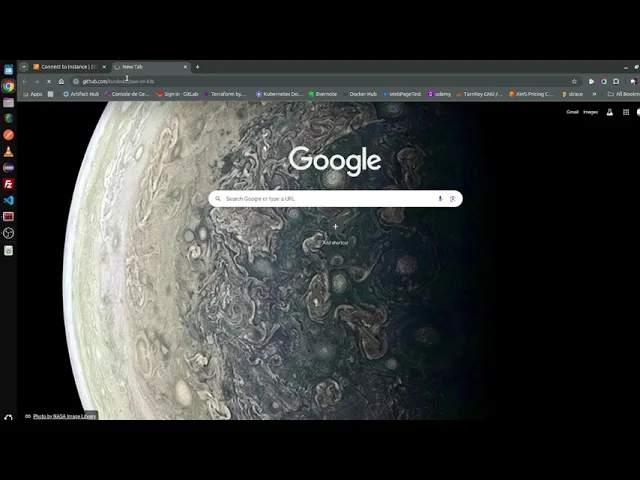Viewport: 640px width, 480px height.
Task: Expand hidden bookmarks with double chevron
Action: [x=594, y=94]
